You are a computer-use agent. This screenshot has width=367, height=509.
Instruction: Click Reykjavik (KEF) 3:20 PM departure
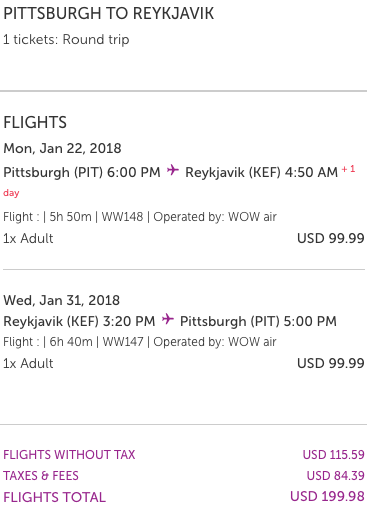click(x=79, y=321)
